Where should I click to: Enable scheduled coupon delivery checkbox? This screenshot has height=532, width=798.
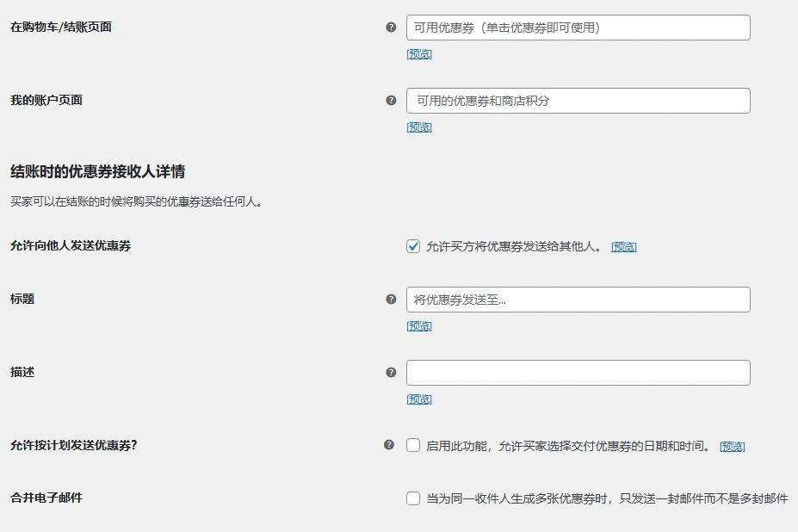point(412,445)
